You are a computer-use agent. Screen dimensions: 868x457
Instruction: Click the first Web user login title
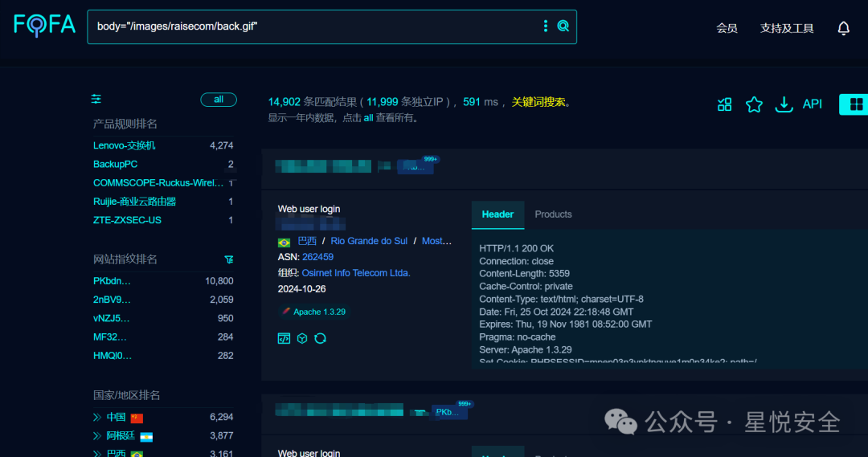tap(309, 209)
